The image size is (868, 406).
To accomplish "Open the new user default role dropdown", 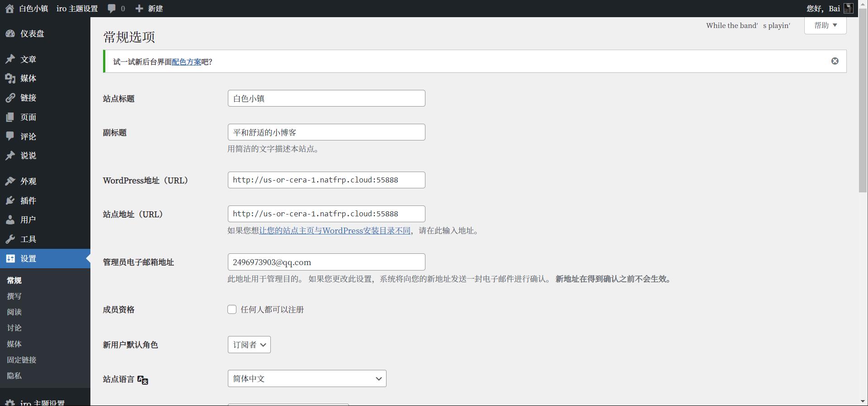I will point(249,345).
